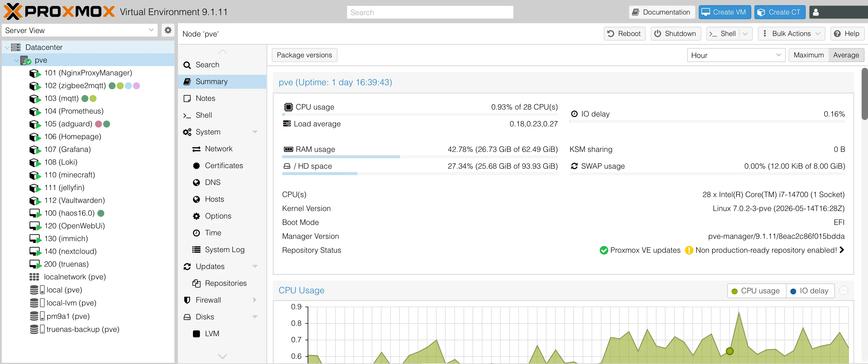Click the RAM usage progress bar
Viewport: 868px width, 364px height.
tap(420, 157)
